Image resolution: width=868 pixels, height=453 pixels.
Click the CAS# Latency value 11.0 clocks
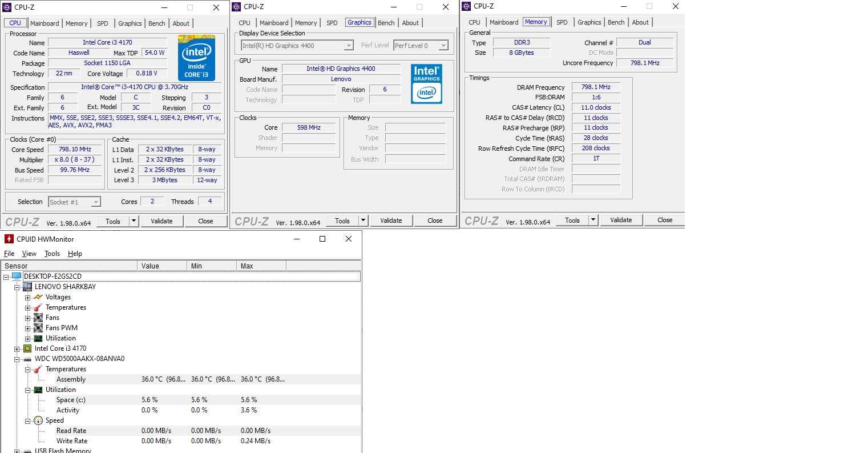[596, 107]
